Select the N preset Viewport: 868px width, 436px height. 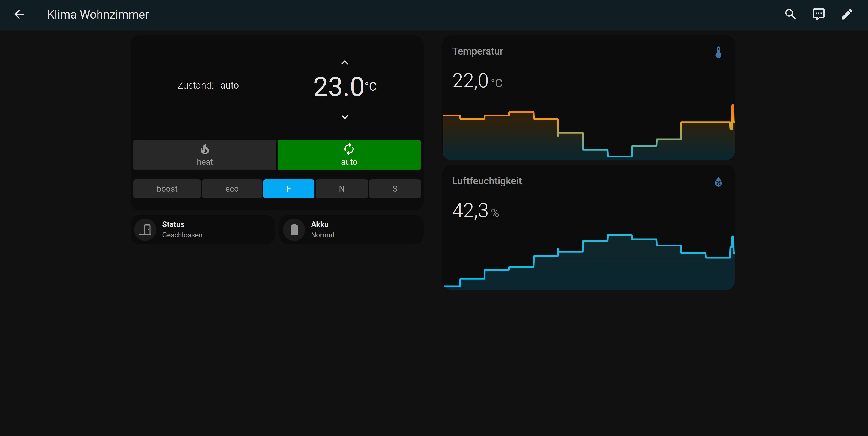pos(341,189)
